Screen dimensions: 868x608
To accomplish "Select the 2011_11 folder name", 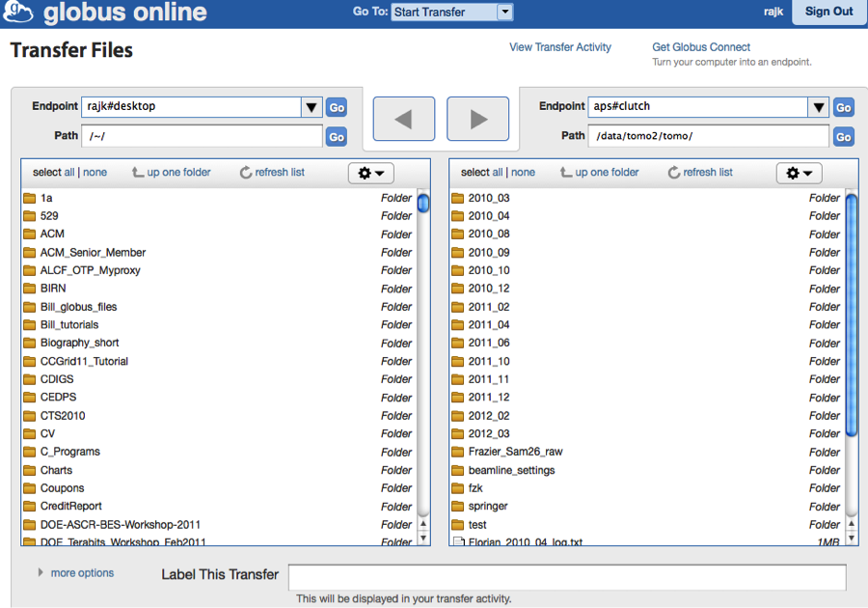I will tap(489, 379).
